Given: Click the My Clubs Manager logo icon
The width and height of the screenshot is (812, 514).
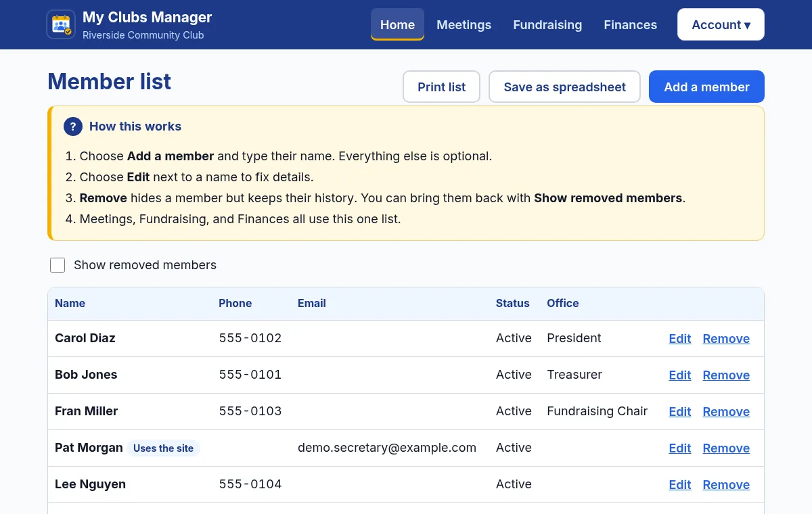Looking at the screenshot, I should (x=61, y=24).
